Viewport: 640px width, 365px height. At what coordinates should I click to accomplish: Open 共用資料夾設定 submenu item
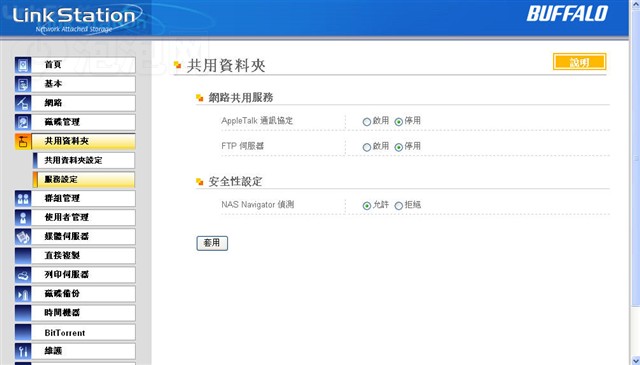pyautogui.click(x=84, y=160)
